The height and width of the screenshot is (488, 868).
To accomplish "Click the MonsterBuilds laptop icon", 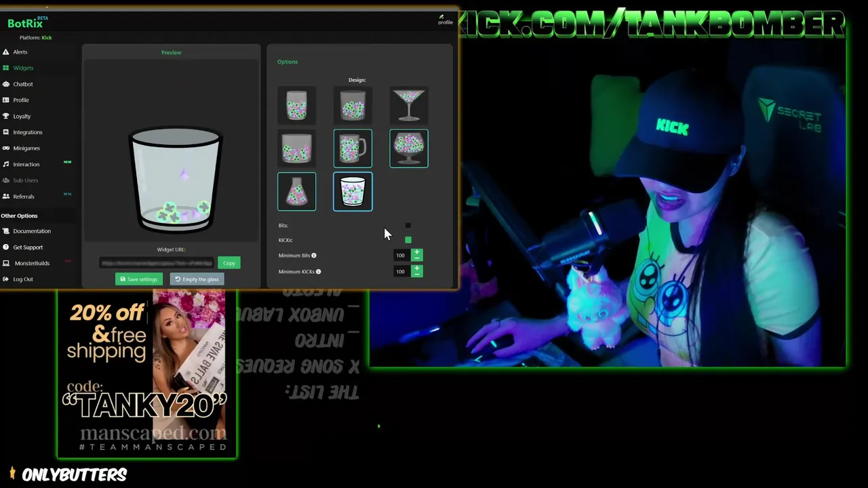I will 6,263.
